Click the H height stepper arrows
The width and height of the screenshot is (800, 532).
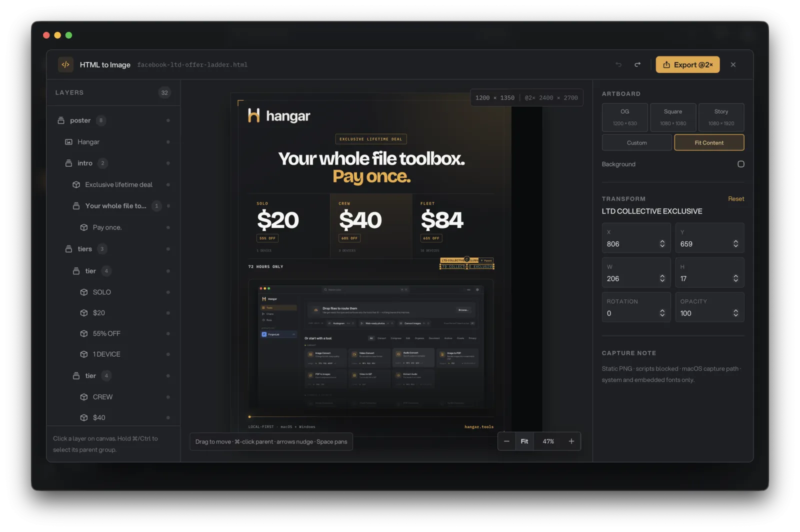tap(735, 278)
